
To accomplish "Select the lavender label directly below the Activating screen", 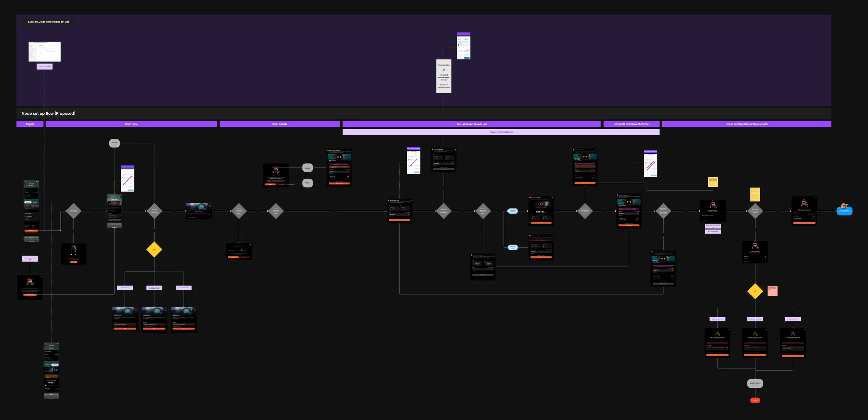I will point(713,226).
